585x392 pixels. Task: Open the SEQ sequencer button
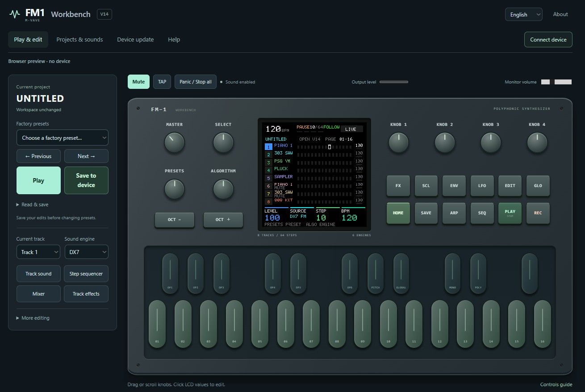point(482,213)
